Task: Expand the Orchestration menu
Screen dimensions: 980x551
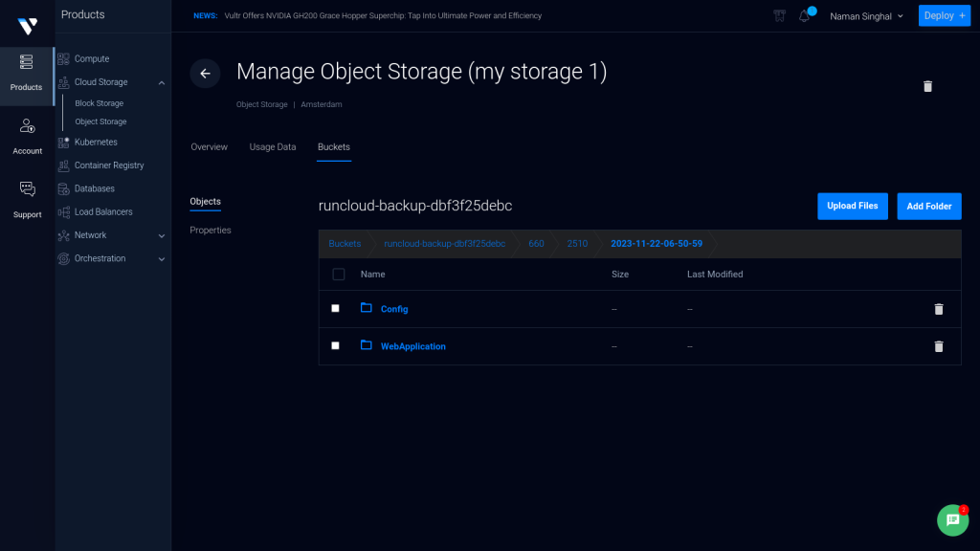Action: coord(161,259)
